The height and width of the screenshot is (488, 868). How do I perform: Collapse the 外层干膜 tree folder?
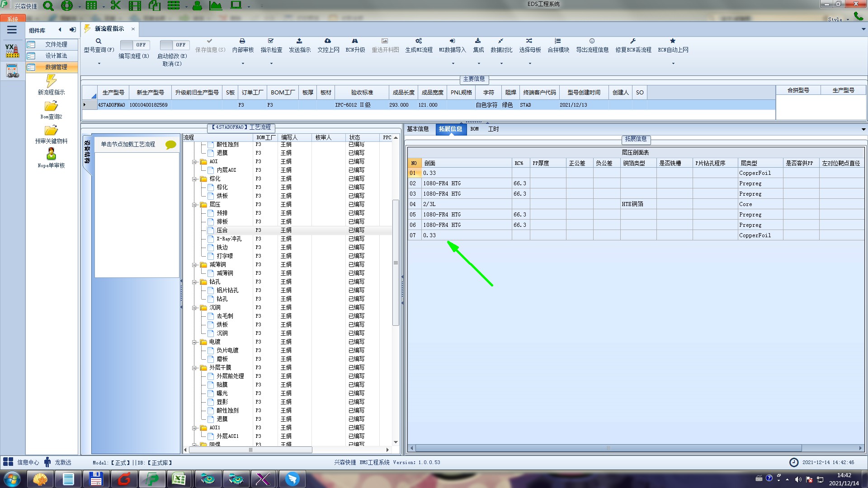pos(195,368)
